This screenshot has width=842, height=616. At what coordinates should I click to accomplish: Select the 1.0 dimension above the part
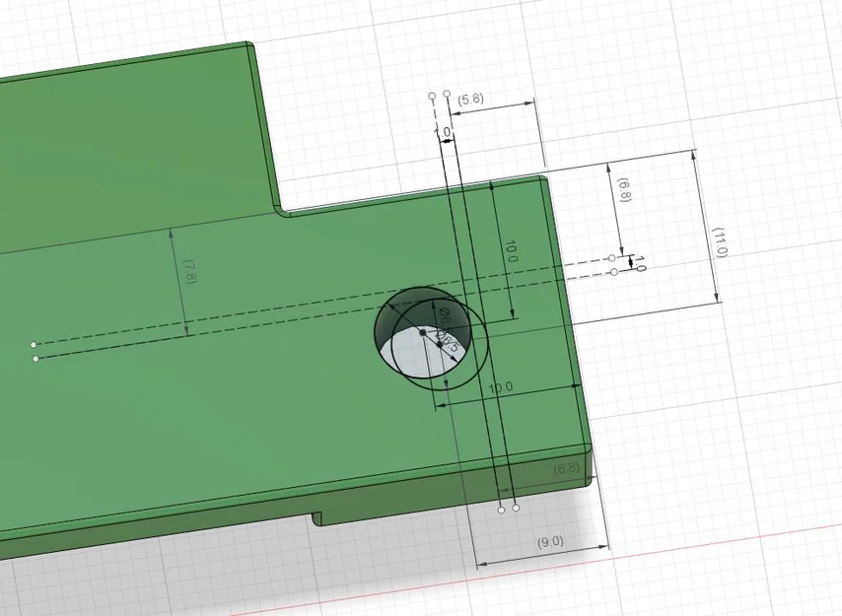(446, 131)
